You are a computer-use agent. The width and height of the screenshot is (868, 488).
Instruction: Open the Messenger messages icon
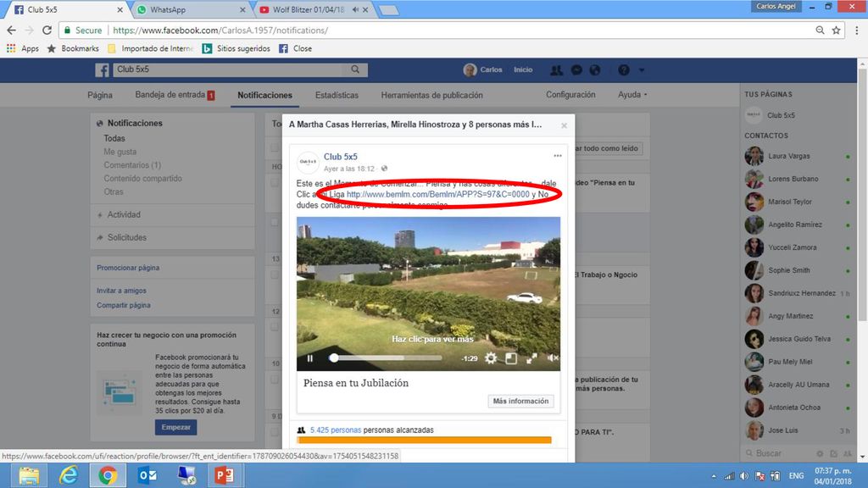[x=576, y=69]
